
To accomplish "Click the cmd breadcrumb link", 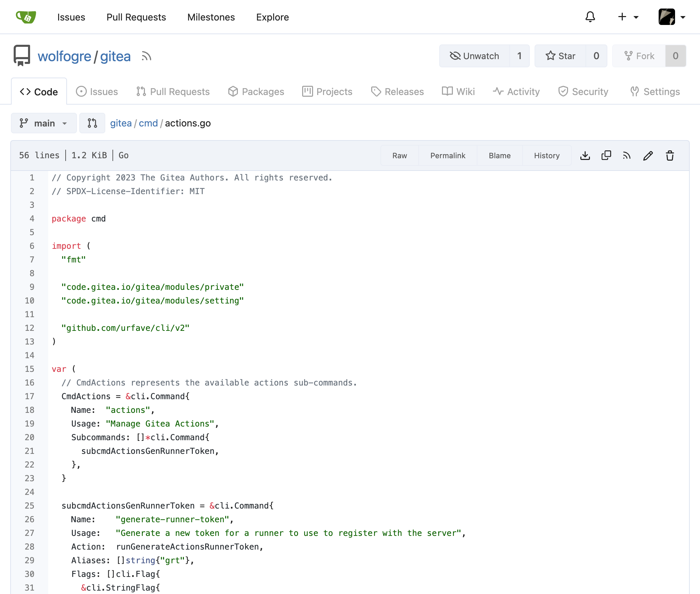I will pyautogui.click(x=147, y=123).
